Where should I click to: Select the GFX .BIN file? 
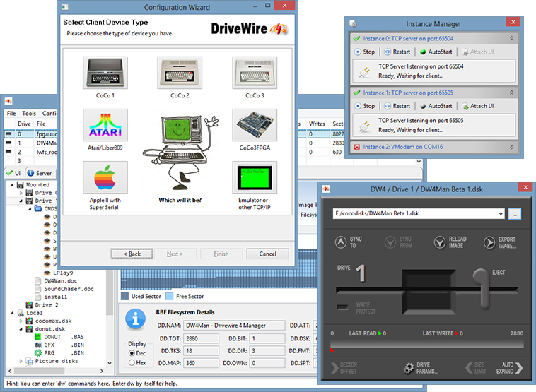tap(59, 345)
